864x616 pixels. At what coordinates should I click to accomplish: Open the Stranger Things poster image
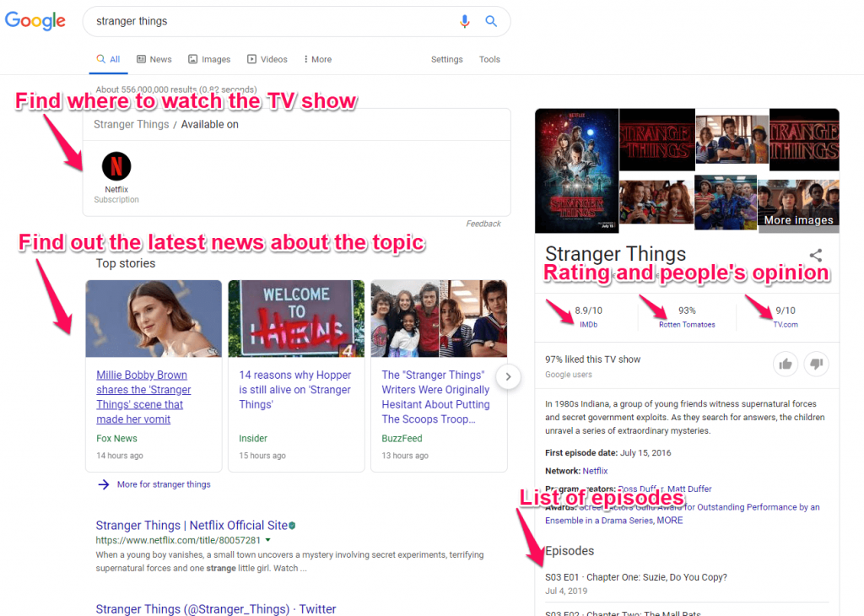(x=576, y=170)
